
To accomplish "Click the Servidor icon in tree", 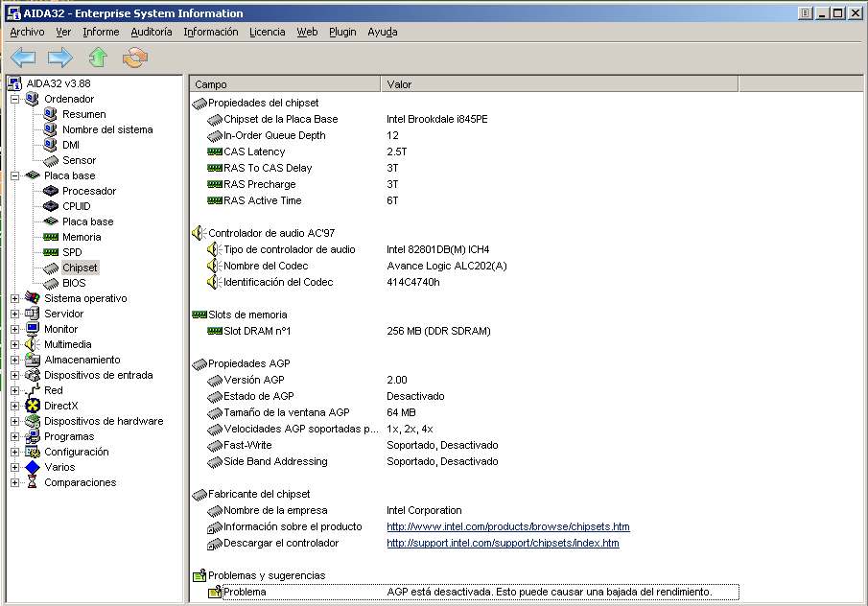I will point(33,314).
